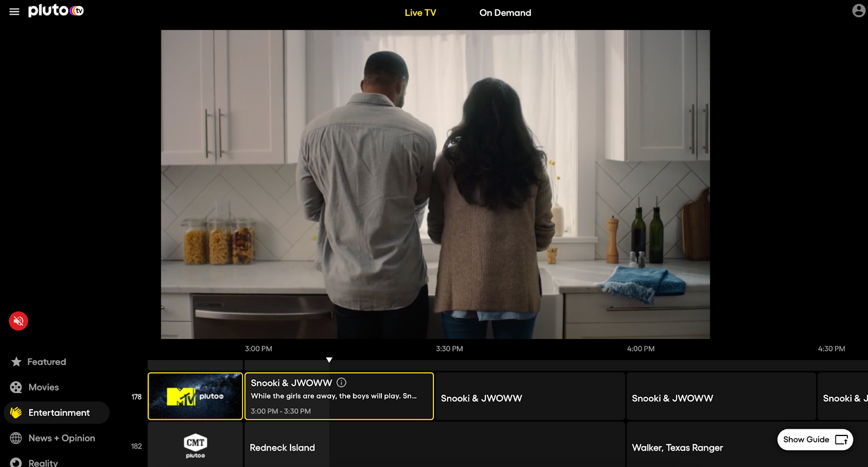Screen dimensions: 868x467
Task: Click channel number 182
Action: click(136, 446)
